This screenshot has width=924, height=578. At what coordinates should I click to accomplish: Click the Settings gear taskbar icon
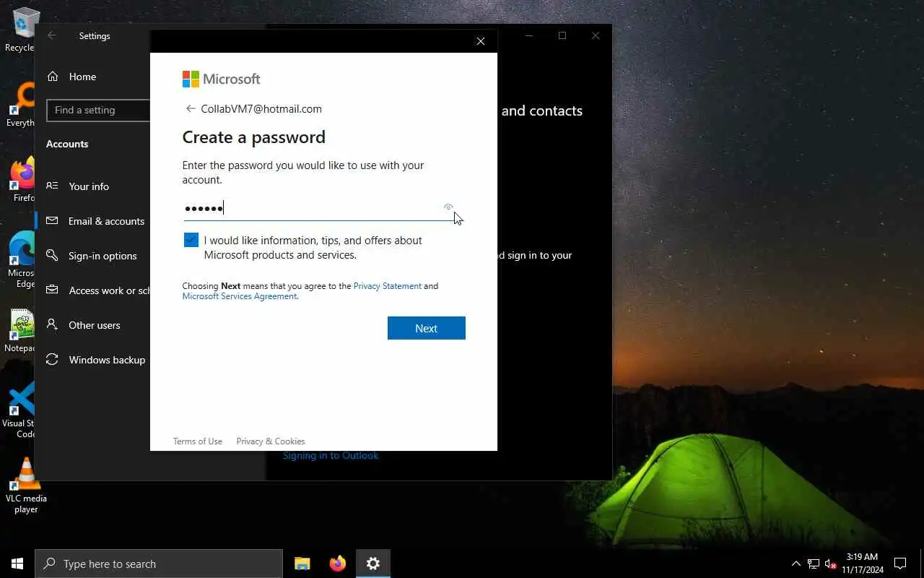tap(372, 564)
